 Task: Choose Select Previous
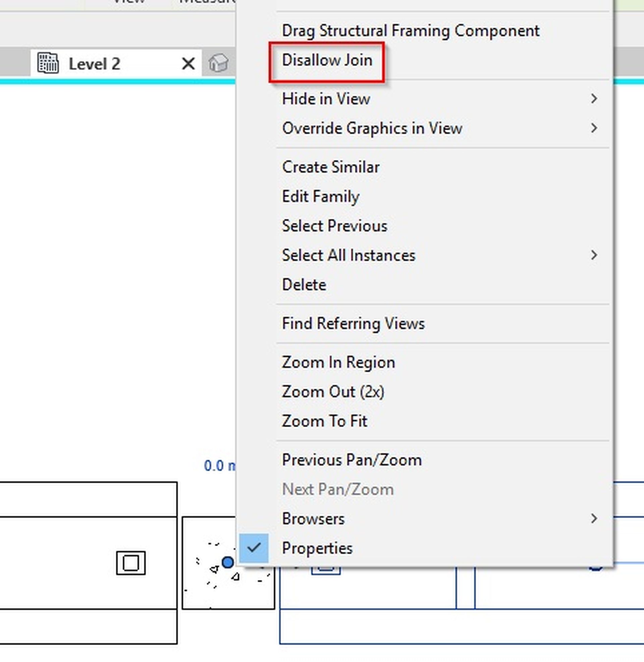334,226
